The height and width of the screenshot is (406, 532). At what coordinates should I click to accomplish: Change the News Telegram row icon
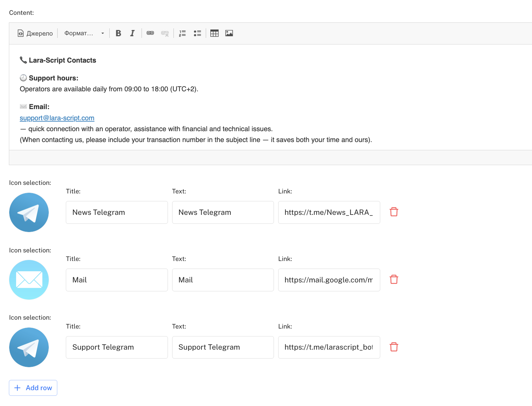[x=29, y=213]
